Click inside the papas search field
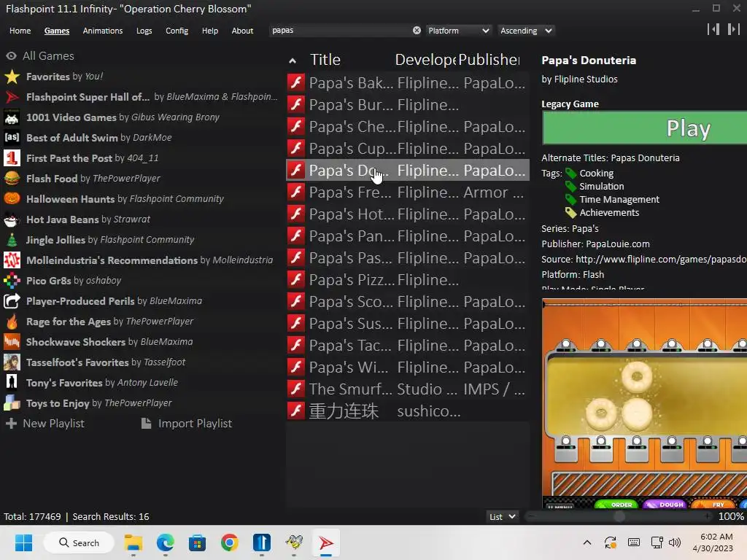This screenshot has width=747, height=560. tap(340, 31)
